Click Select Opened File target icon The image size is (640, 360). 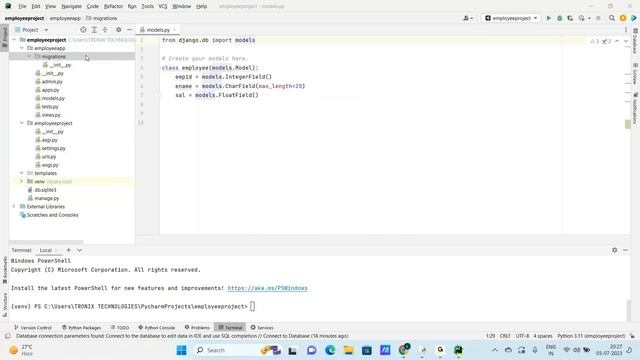(x=83, y=30)
